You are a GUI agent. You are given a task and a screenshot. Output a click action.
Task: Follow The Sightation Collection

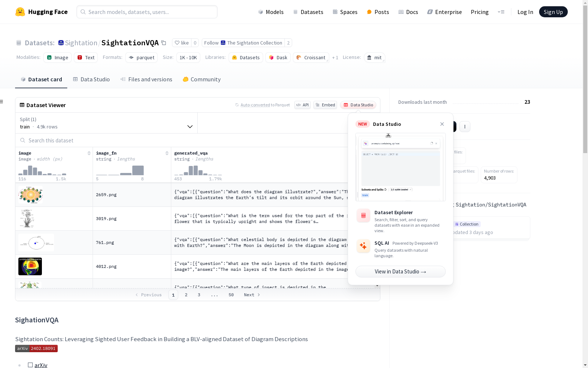tap(243, 43)
